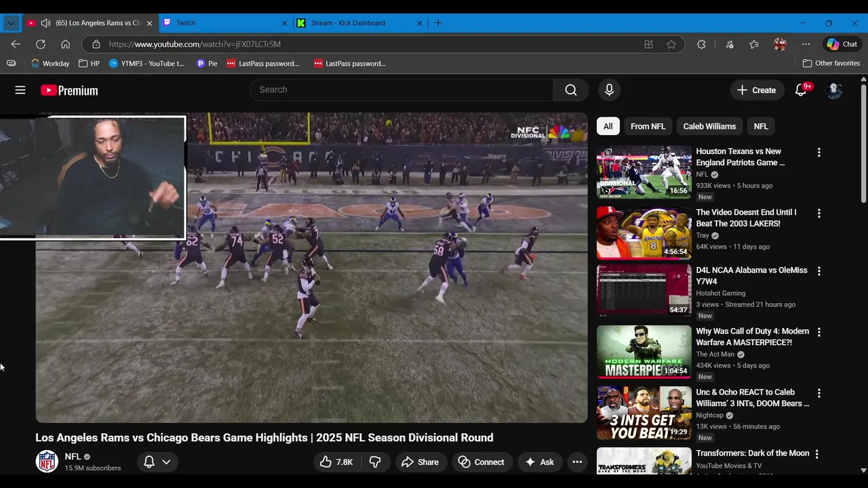This screenshot has height=488, width=868.
Task: Click into the YouTube search field
Action: pyautogui.click(x=402, y=90)
